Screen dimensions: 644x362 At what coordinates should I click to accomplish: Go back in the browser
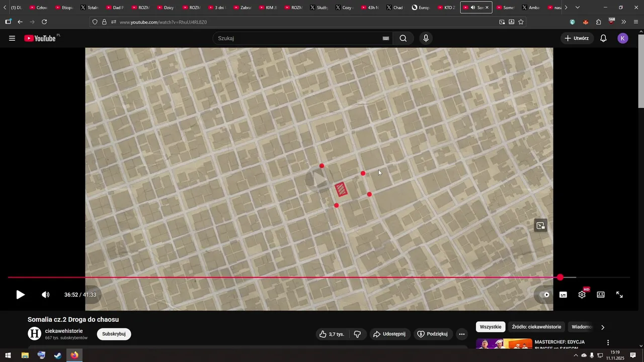(20, 22)
